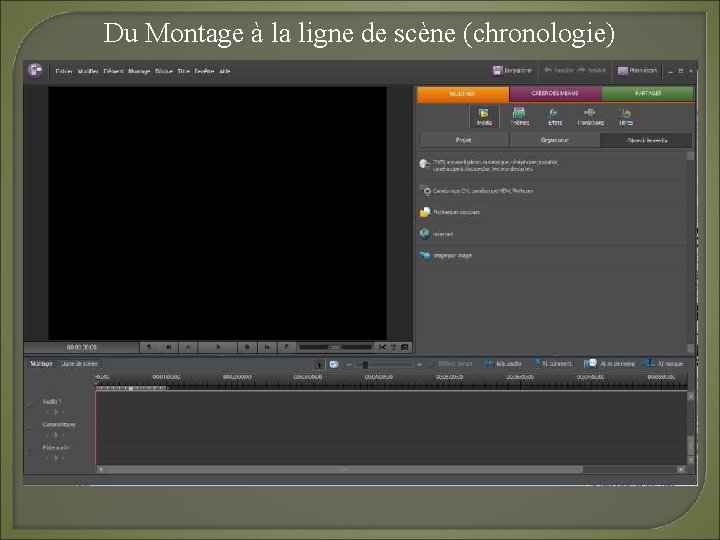Screen dimensions: 720x540
Task: Select the CRÉER DES MENUS tab
Action: 555,93
